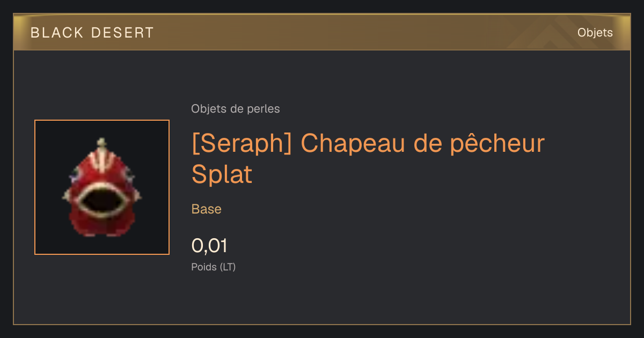This screenshot has height=338, width=644.
Task: Click the orange-bordered item thumbnail frame
Action: [x=102, y=187]
